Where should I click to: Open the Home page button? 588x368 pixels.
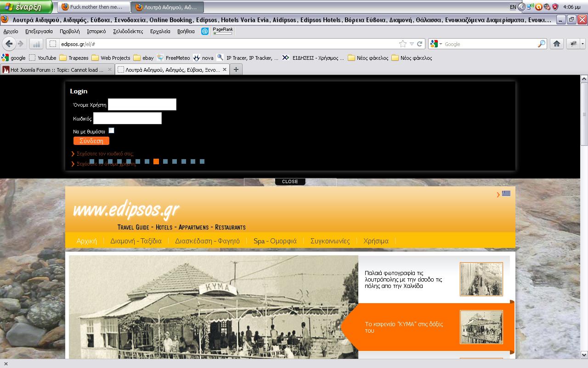click(556, 44)
